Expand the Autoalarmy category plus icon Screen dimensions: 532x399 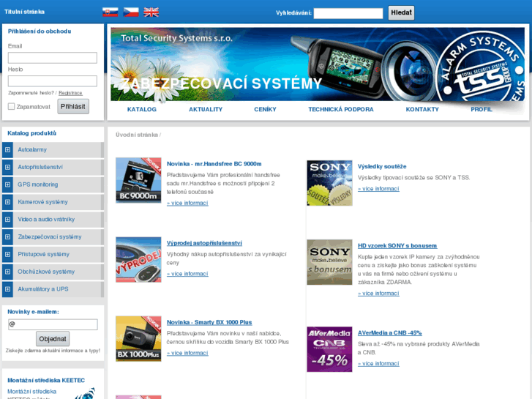[7, 150]
